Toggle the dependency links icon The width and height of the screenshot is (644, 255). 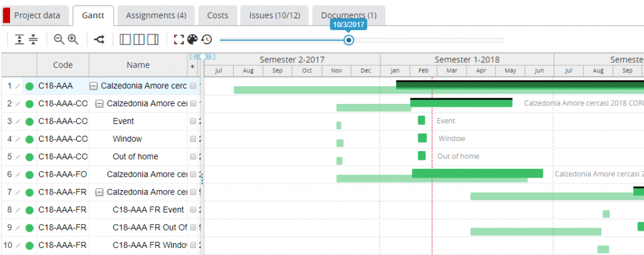[x=99, y=40]
